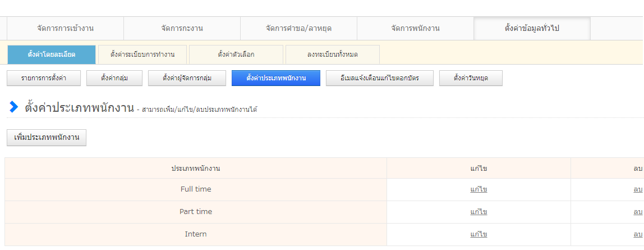Switch to จัดการกะงาน tab

[182, 29]
